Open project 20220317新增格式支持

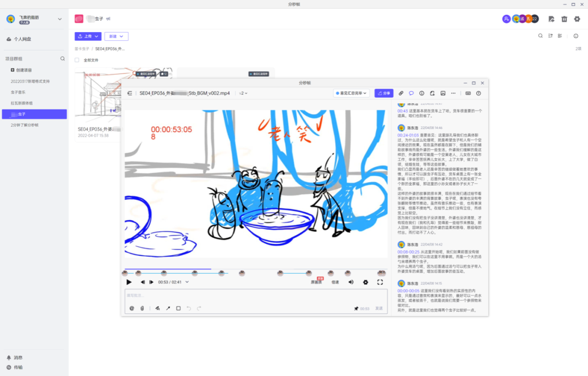pyautogui.click(x=30, y=81)
